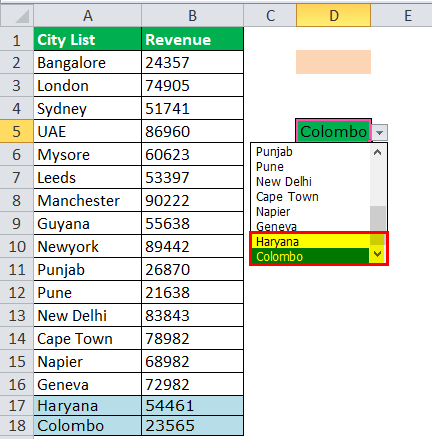The height and width of the screenshot is (439, 432).
Task: Select column D header
Action: pos(333,16)
